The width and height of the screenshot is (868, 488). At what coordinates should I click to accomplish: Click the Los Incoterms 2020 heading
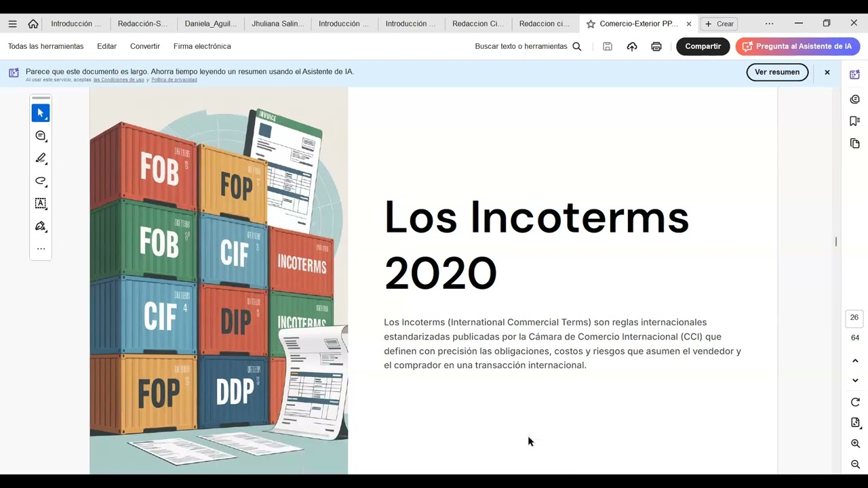(x=536, y=245)
